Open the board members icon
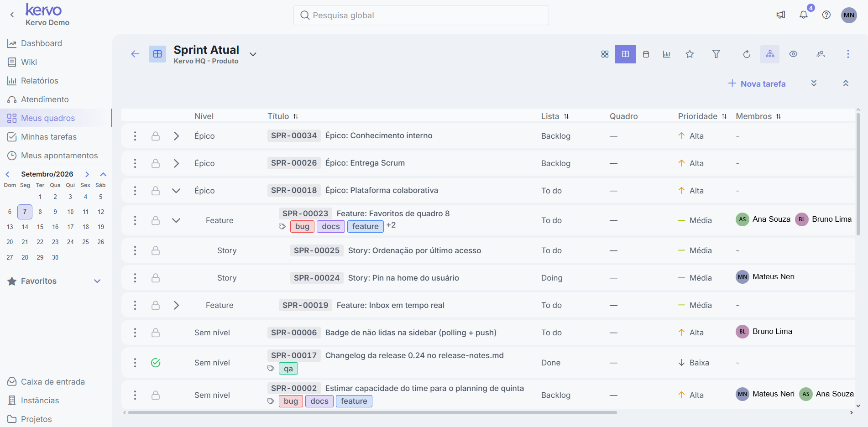 [x=821, y=54]
